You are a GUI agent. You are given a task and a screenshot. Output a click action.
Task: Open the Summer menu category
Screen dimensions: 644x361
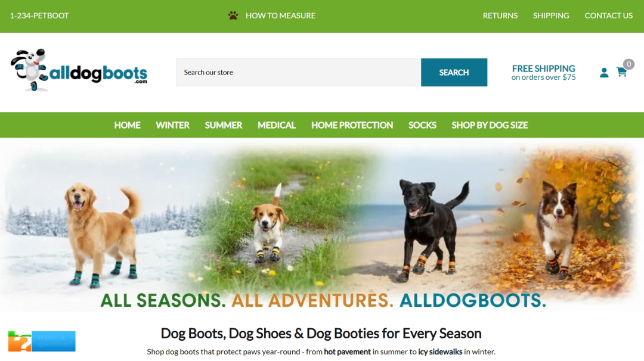click(x=224, y=125)
